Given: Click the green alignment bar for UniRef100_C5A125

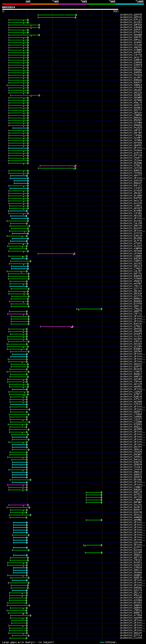Looking at the screenshot, I should [89, 309].
